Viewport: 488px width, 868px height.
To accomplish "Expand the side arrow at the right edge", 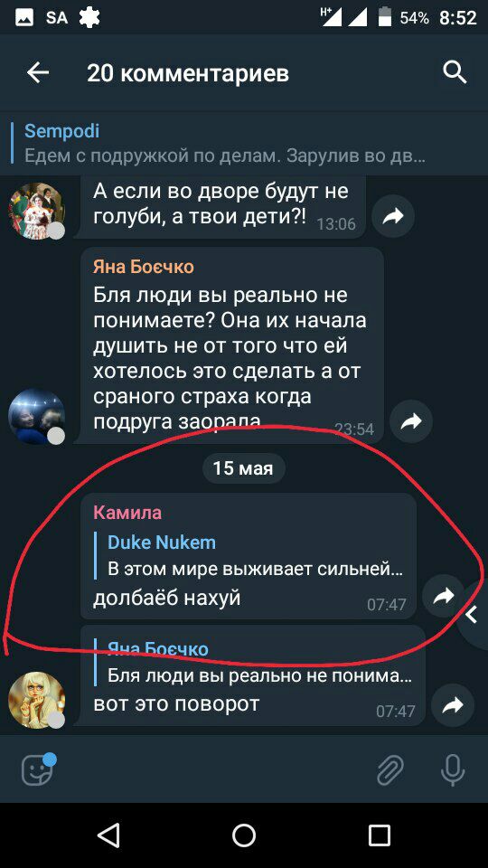I will 473,615.
